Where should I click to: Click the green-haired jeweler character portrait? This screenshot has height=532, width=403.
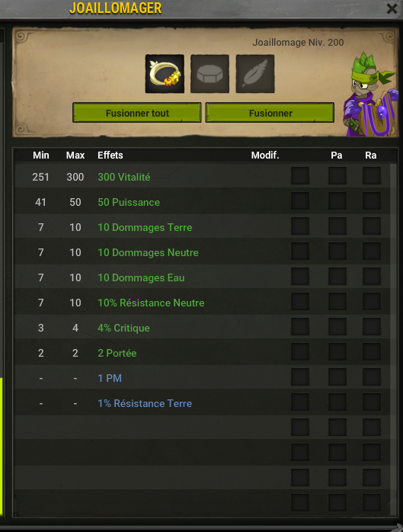point(371,95)
